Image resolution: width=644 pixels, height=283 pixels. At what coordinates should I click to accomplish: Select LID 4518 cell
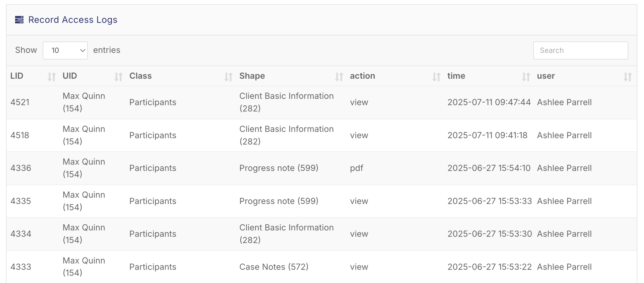(x=20, y=135)
